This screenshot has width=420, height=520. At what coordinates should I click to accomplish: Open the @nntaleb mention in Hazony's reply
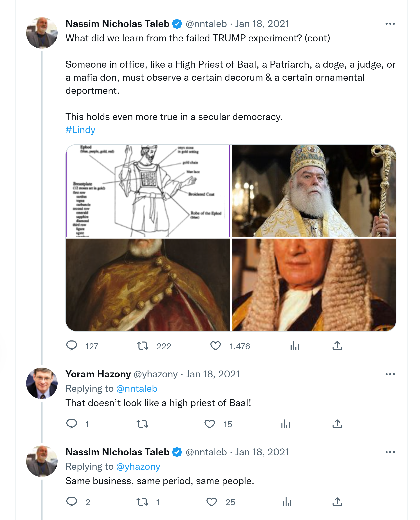pyautogui.click(x=137, y=389)
